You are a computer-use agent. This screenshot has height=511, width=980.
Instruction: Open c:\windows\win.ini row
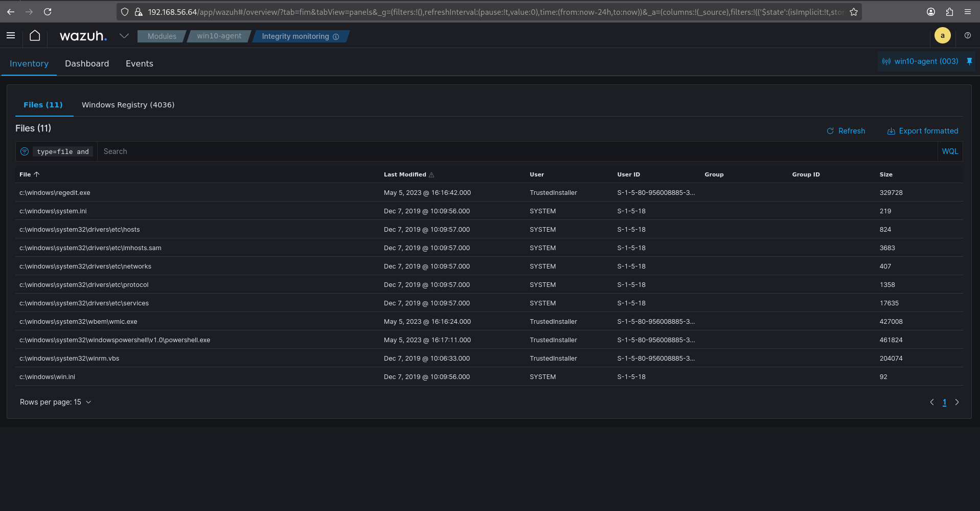489,377
